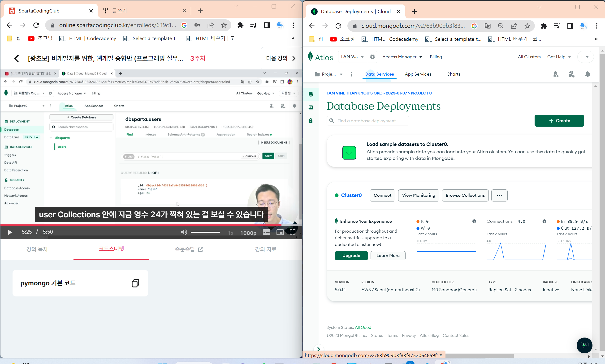Open the Charts tab in Atlas
The height and width of the screenshot is (364, 605).
click(x=453, y=74)
